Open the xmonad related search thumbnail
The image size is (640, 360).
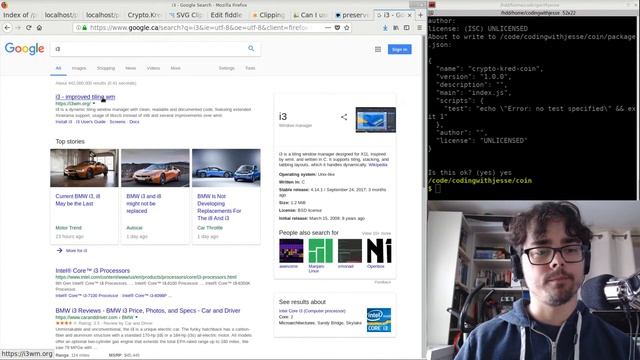(350, 251)
